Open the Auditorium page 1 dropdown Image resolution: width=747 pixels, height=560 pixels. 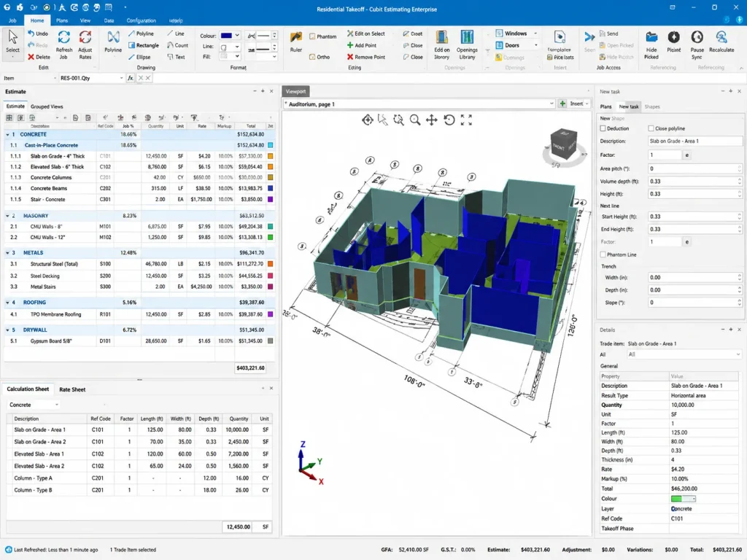point(551,104)
